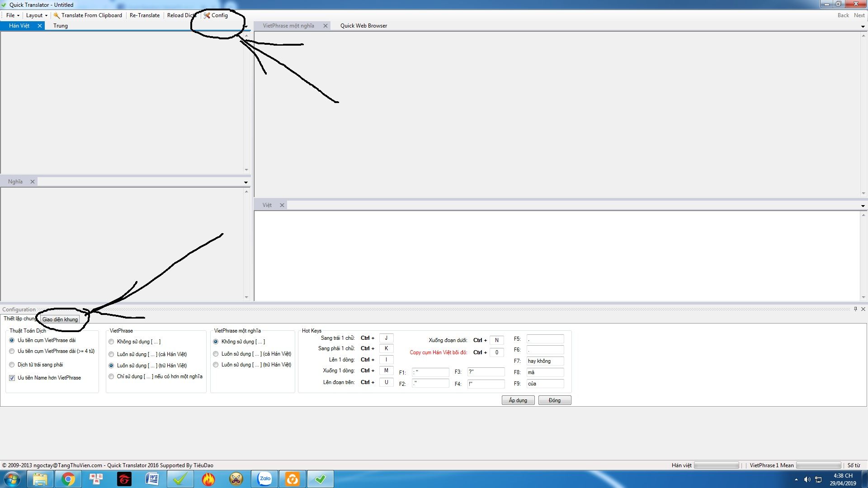Open Garena icon in taskbar

click(x=124, y=479)
